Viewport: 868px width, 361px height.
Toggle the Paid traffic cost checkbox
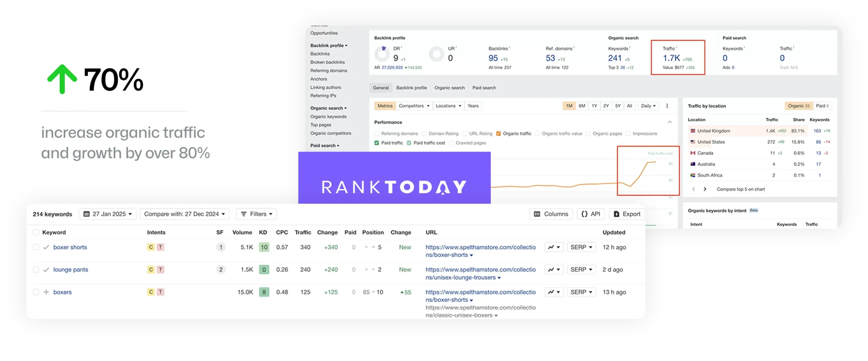[409, 143]
